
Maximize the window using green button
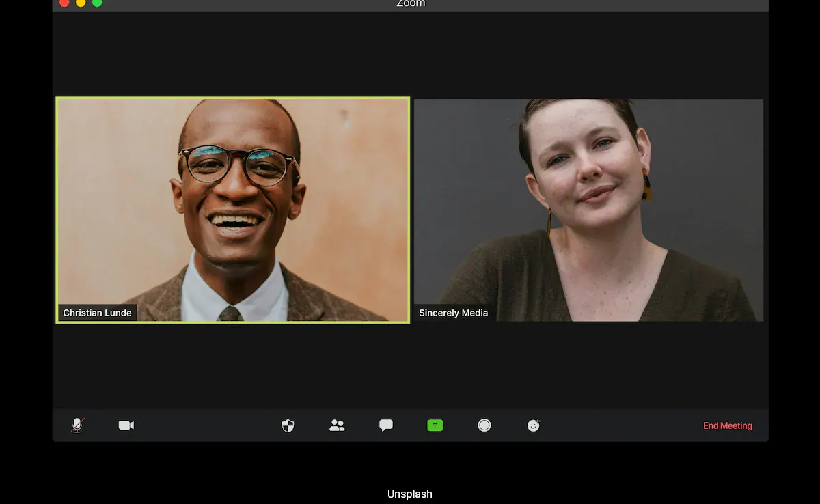click(97, 3)
